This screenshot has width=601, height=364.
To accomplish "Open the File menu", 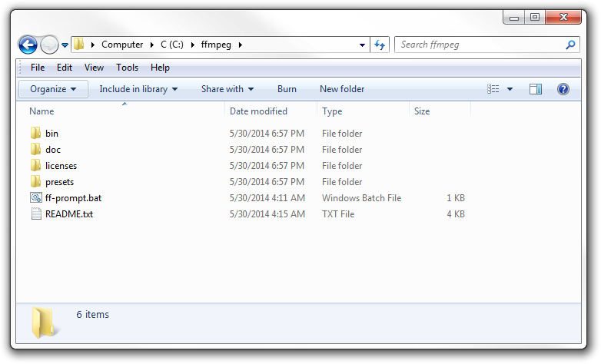I will pos(38,68).
